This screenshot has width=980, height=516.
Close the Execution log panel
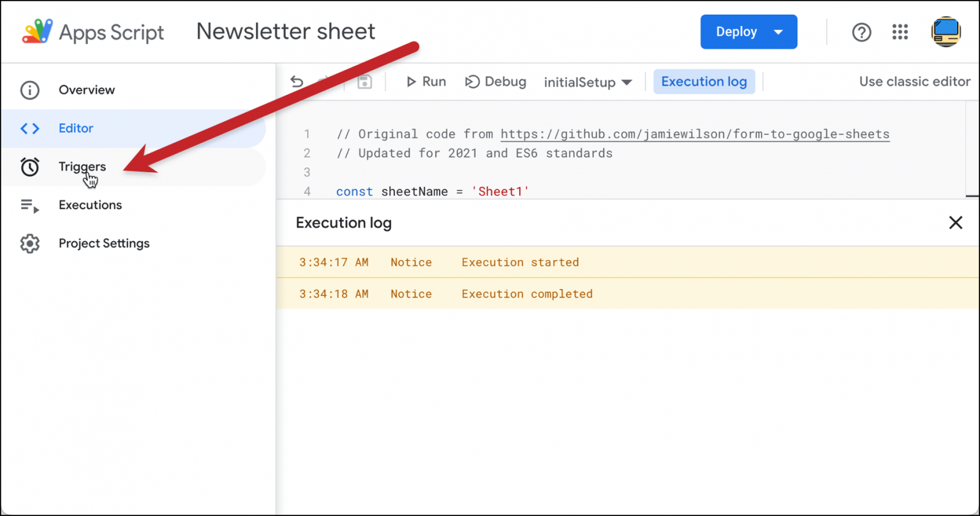[955, 223]
